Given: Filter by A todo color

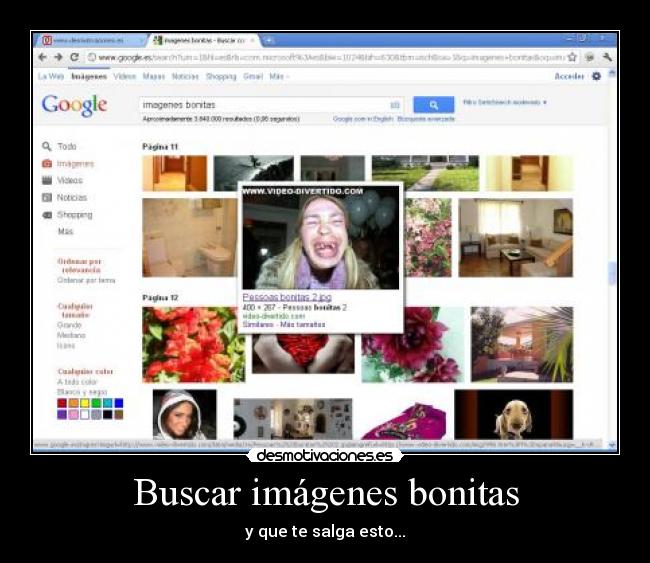Looking at the screenshot, I should click(x=77, y=382).
